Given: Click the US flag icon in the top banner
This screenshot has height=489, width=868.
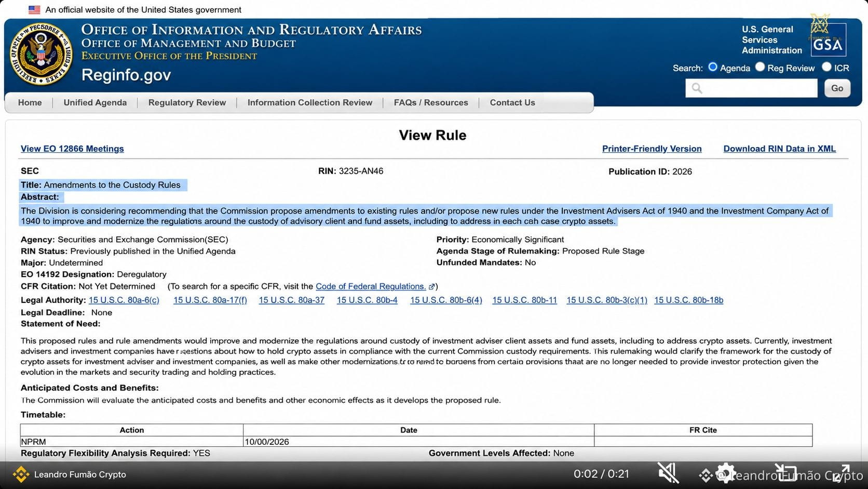Looking at the screenshot, I should click(x=34, y=9).
